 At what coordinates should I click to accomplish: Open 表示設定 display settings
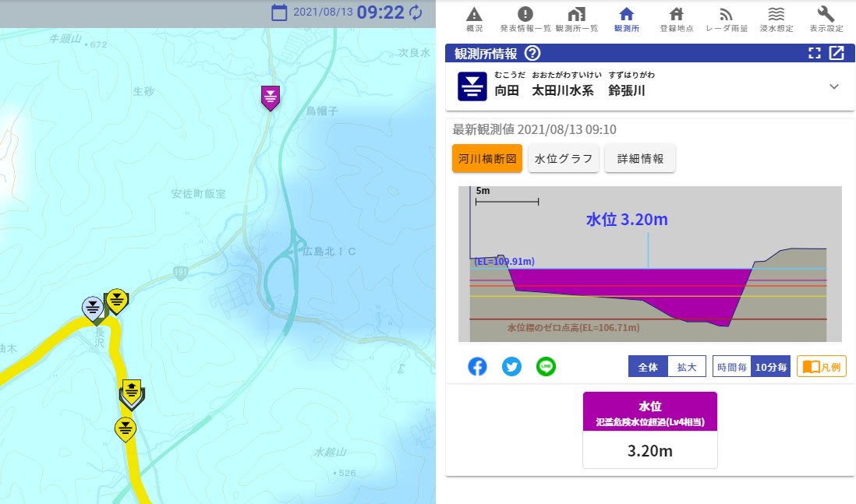point(826,19)
